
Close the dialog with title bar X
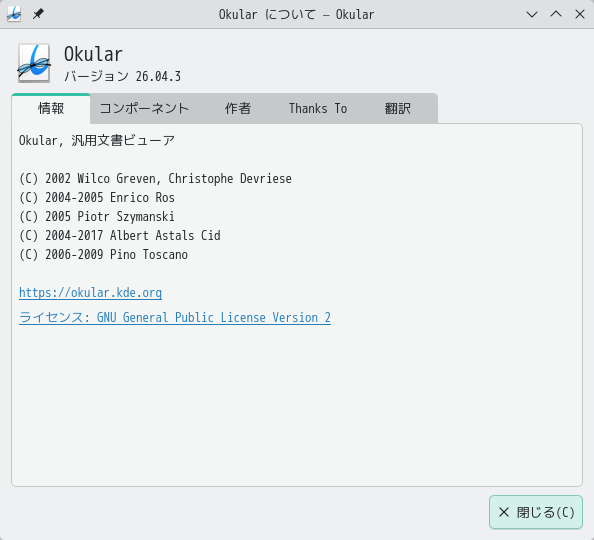pos(580,14)
